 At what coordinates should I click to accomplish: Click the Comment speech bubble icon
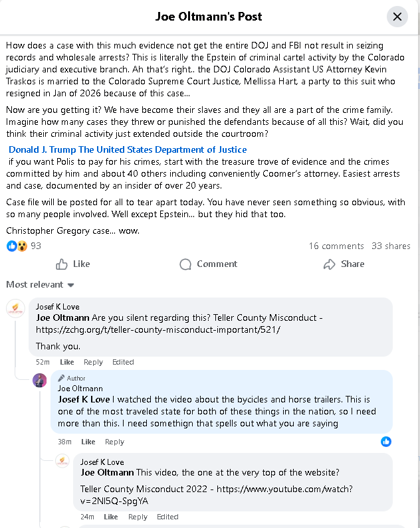186,264
